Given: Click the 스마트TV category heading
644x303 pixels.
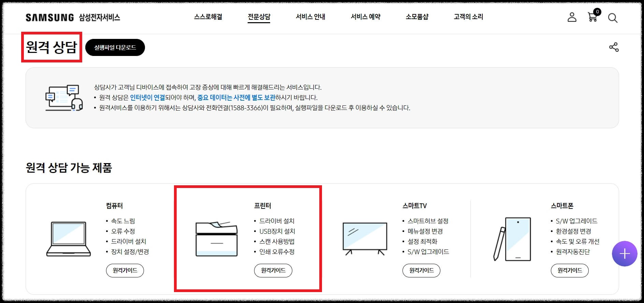Looking at the screenshot, I should click(414, 206).
